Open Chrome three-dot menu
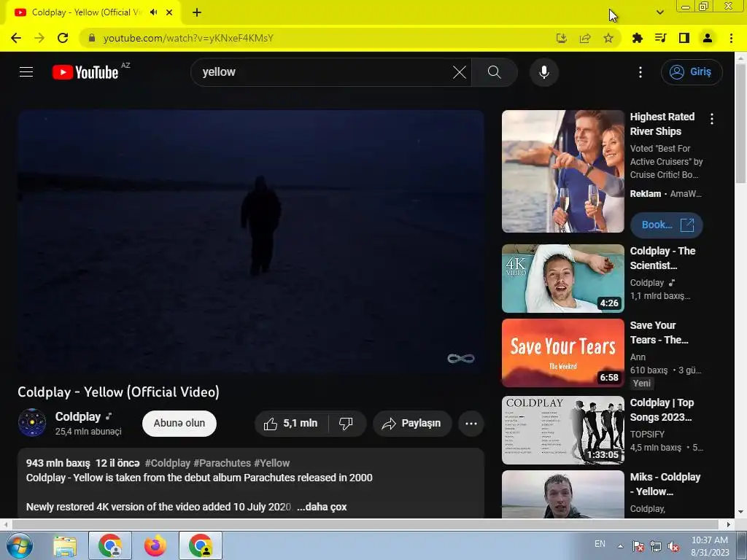This screenshot has width=747, height=560. click(x=731, y=38)
